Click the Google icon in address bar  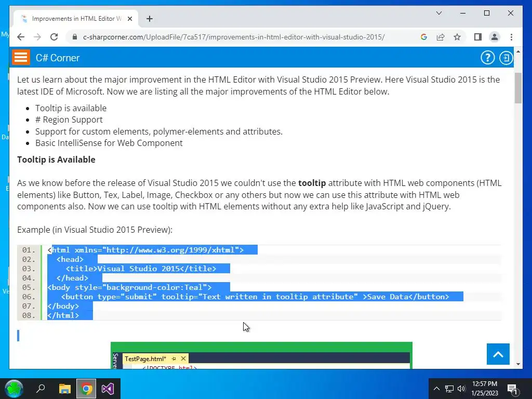click(x=424, y=37)
